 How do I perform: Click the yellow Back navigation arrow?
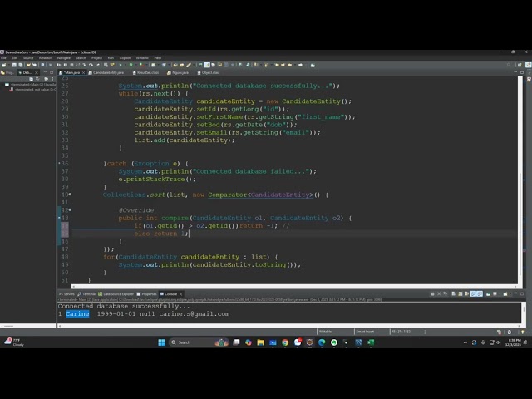[x=290, y=65]
